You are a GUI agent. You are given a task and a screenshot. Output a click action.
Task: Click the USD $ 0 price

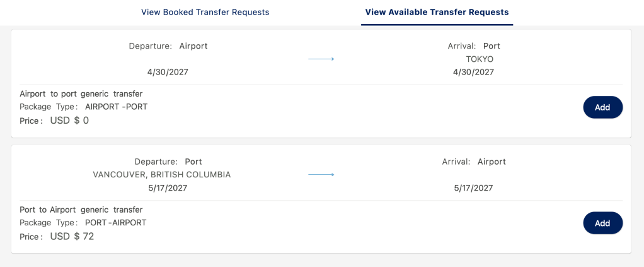tap(69, 121)
